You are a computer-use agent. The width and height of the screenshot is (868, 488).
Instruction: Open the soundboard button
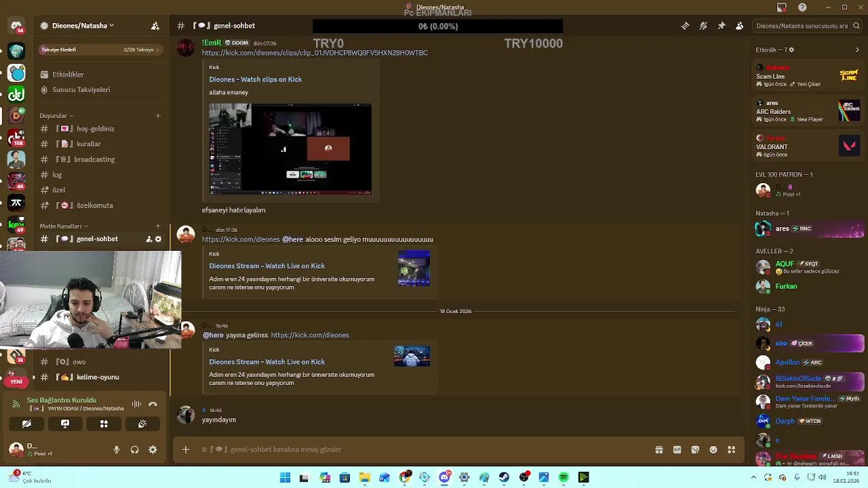click(x=142, y=424)
